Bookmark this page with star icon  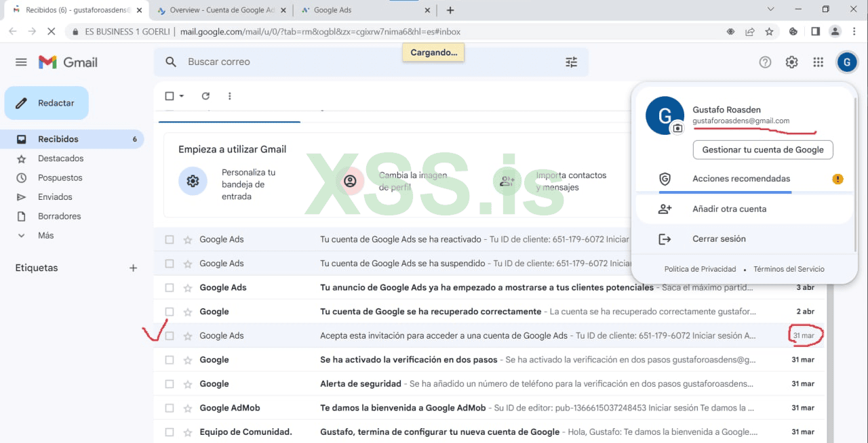tap(769, 31)
